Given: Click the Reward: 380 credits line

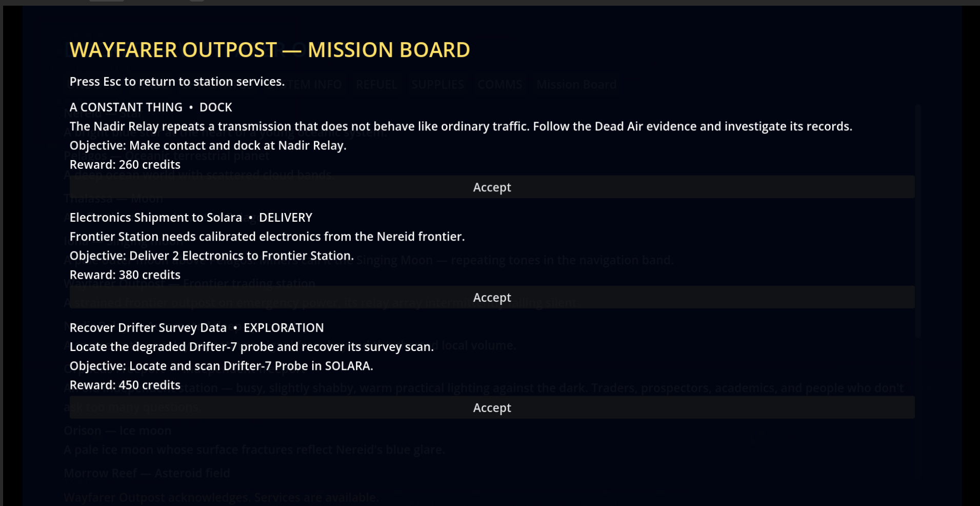Looking at the screenshot, I should [x=125, y=275].
